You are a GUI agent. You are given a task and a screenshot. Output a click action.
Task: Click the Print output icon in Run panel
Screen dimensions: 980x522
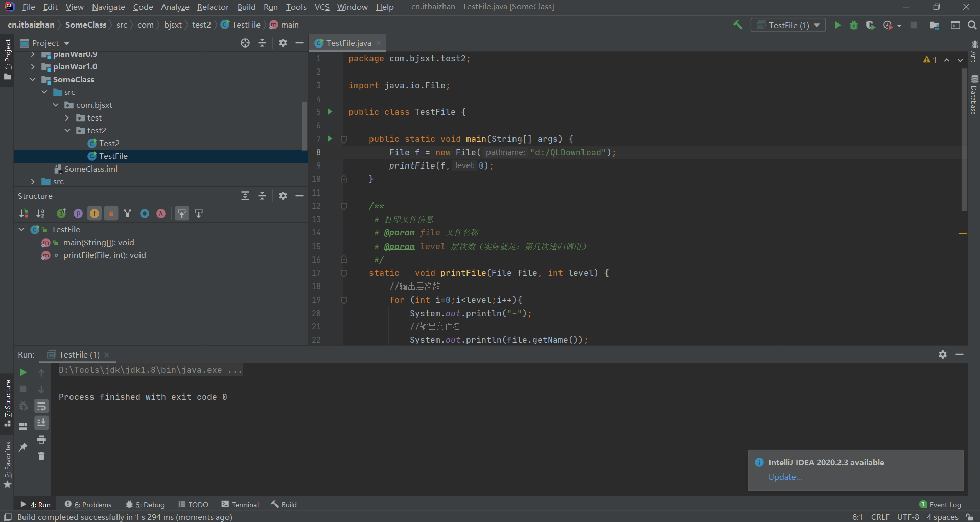pos(41,439)
